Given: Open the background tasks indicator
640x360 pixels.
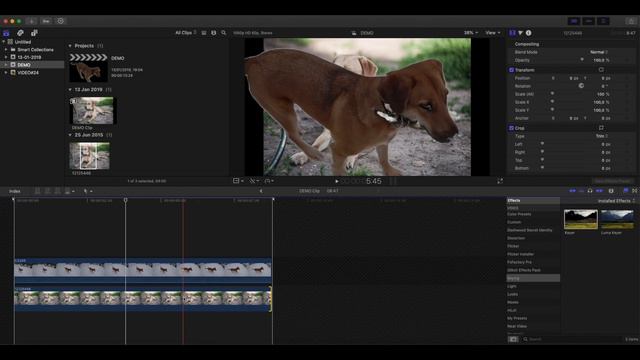Looking at the screenshot, I should click(61, 21).
